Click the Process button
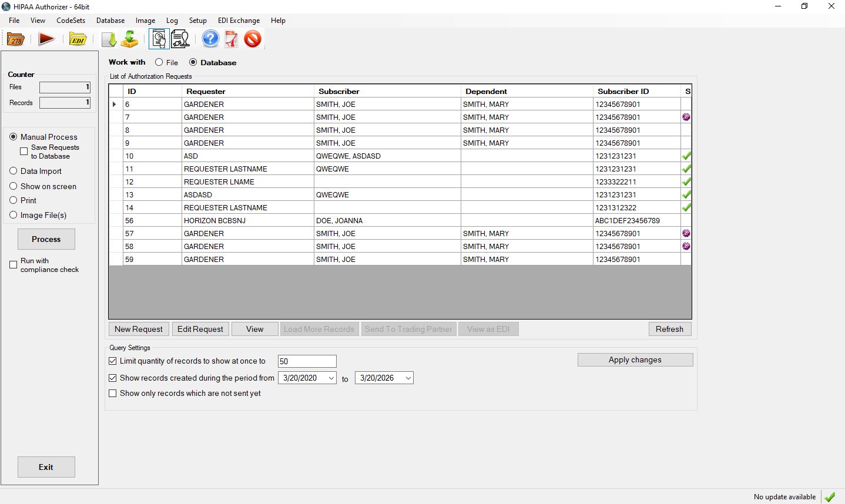This screenshot has height=504, width=845. click(46, 239)
